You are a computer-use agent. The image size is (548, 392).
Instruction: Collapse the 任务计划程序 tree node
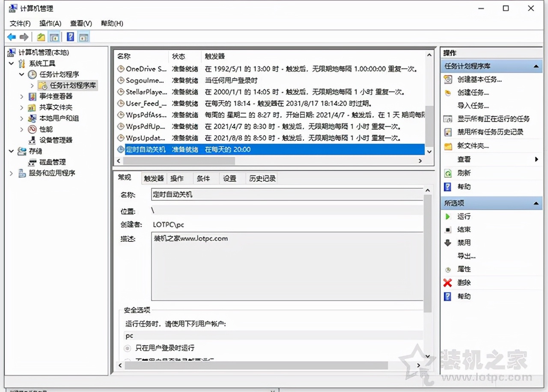point(22,74)
